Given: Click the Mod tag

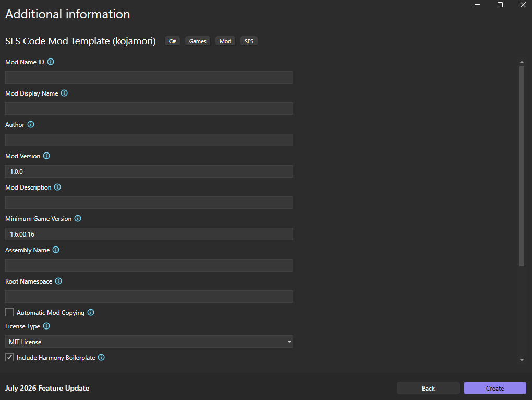Looking at the screenshot, I should (x=225, y=41).
